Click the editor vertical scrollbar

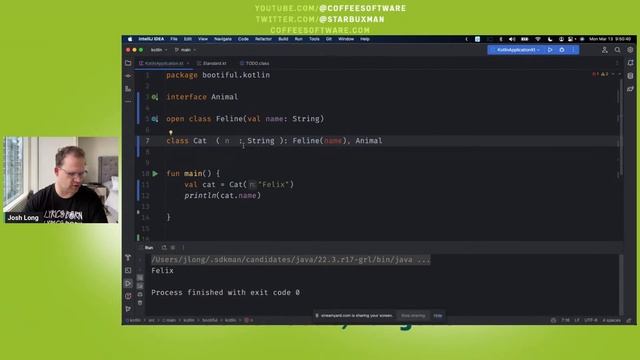pyautogui.click(x=621, y=127)
